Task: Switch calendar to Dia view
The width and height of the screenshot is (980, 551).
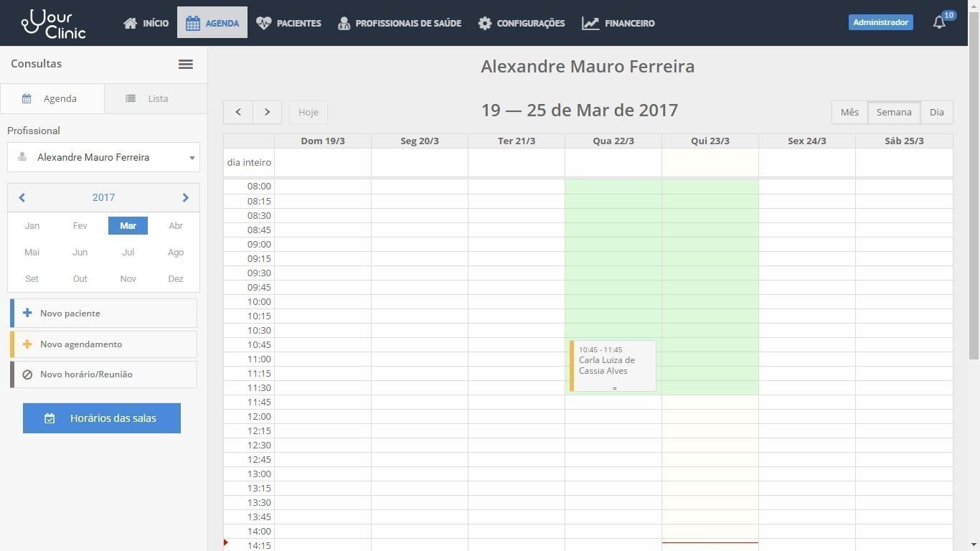Action: [936, 112]
